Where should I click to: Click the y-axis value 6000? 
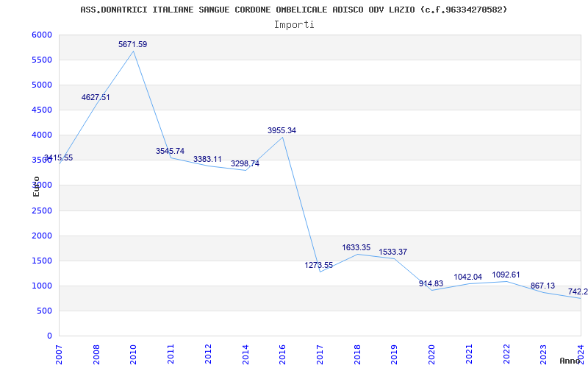click(x=43, y=35)
